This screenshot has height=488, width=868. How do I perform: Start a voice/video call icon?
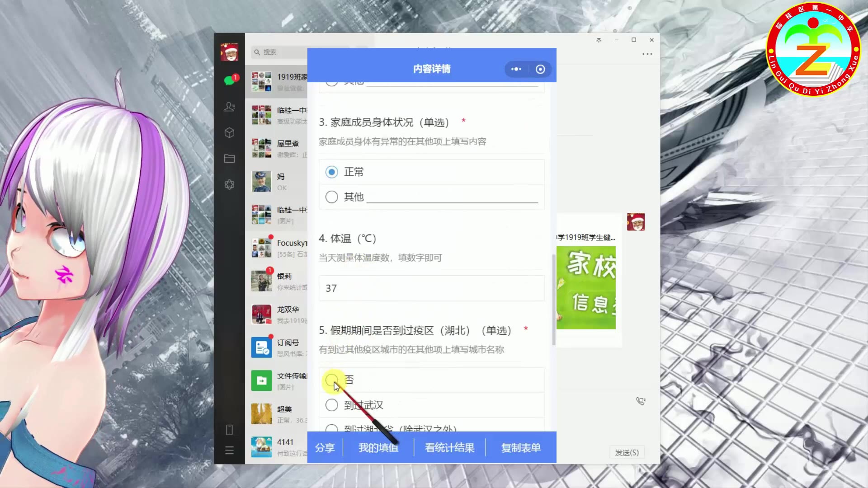click(x=641, y=401)
